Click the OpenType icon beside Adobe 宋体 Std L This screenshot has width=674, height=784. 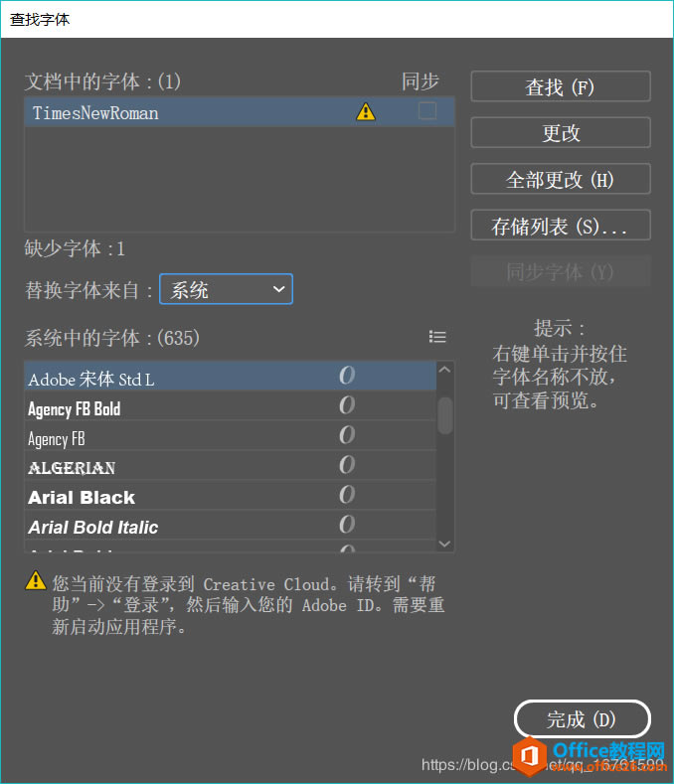(347, 376)
